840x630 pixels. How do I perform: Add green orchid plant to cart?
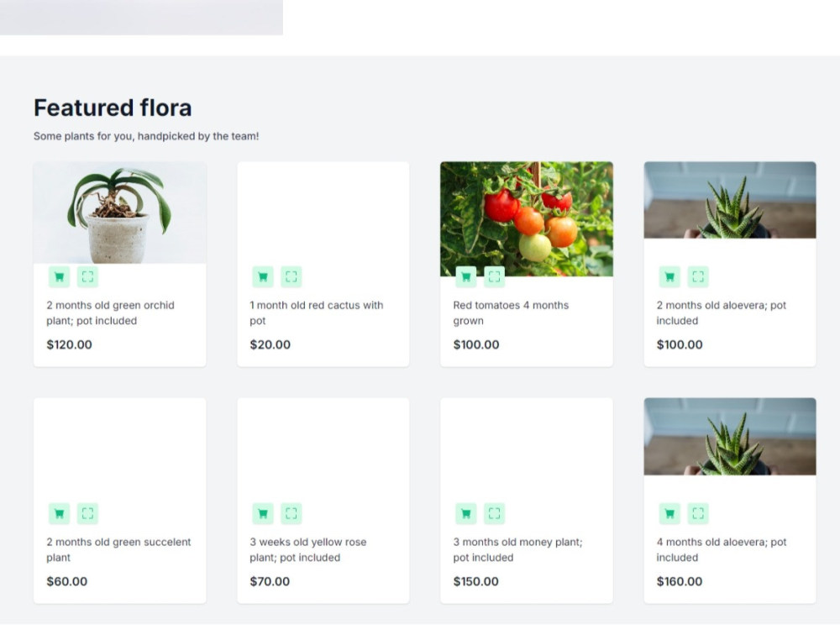click(60, 277)
